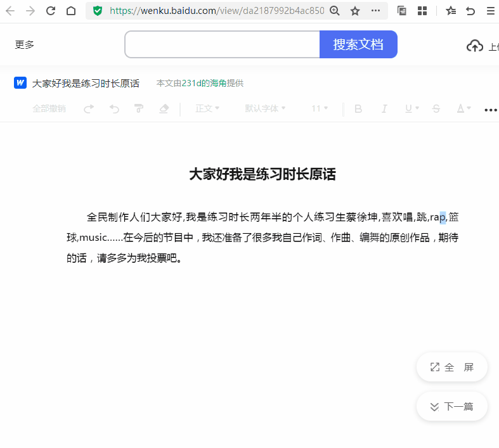
Task: Bookmark this page with the star icon
Action: 355,11
